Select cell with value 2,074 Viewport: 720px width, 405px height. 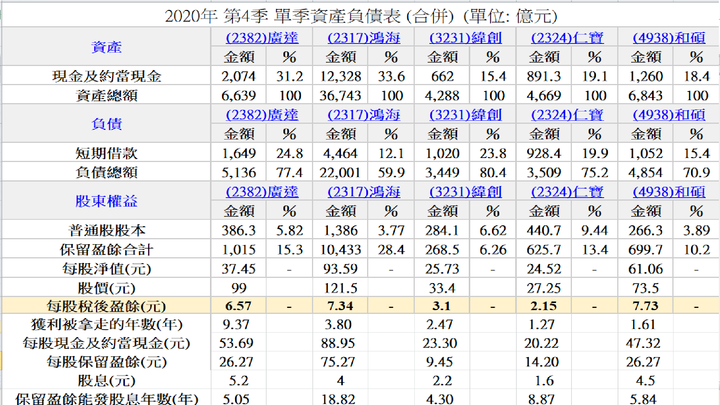click(x=238, y=76)
